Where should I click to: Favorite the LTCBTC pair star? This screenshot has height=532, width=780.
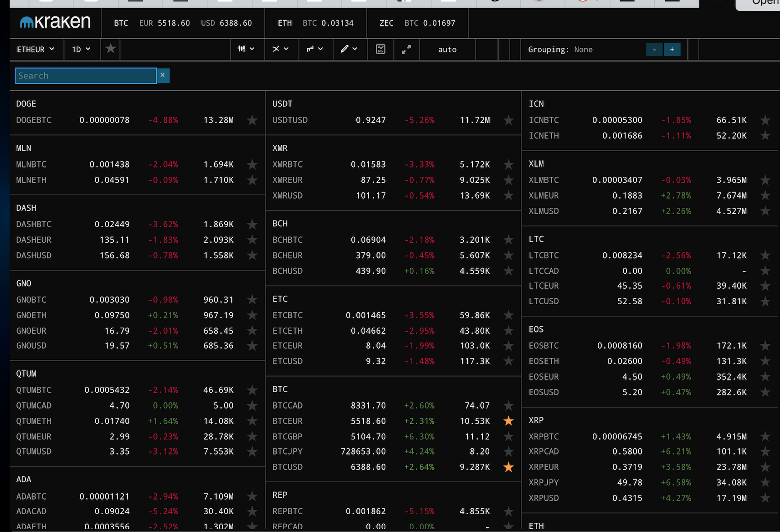(x=765, y=256)
